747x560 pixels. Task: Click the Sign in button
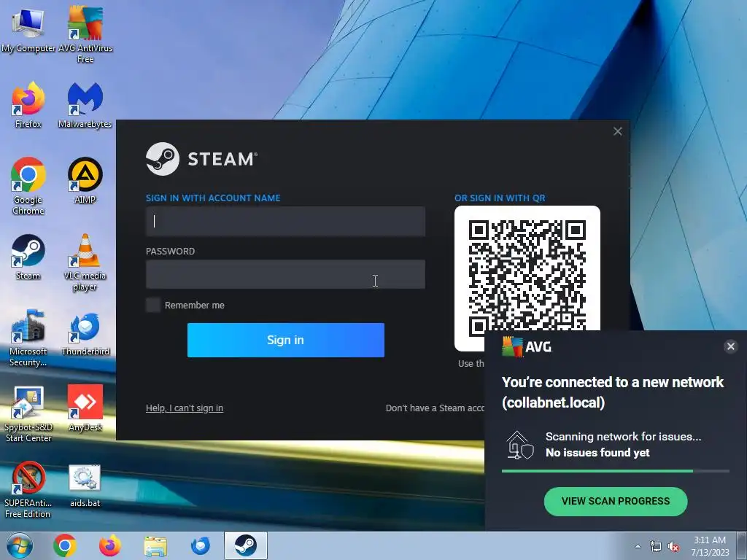(285, 340)
